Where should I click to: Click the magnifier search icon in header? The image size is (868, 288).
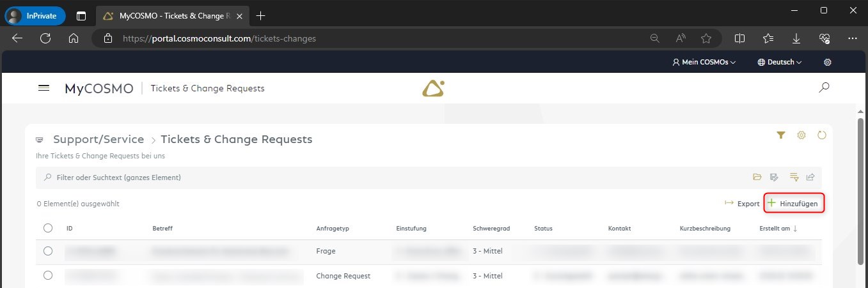pyautogui.click(x=824, y=87)
